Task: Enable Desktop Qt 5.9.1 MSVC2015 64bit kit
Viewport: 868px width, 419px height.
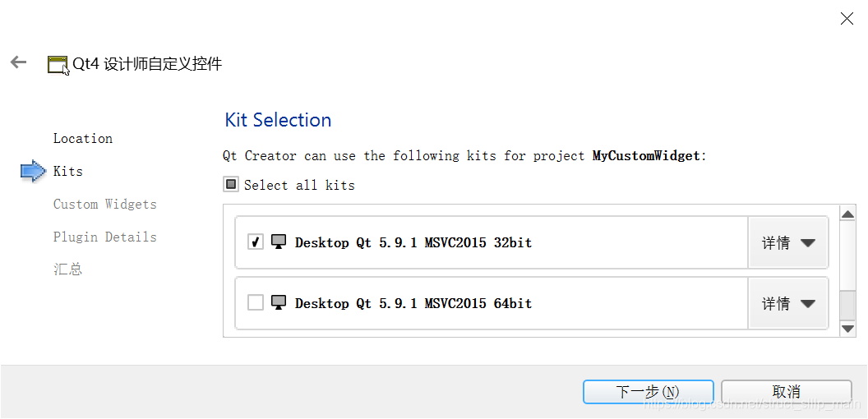Action: [256, 302]
